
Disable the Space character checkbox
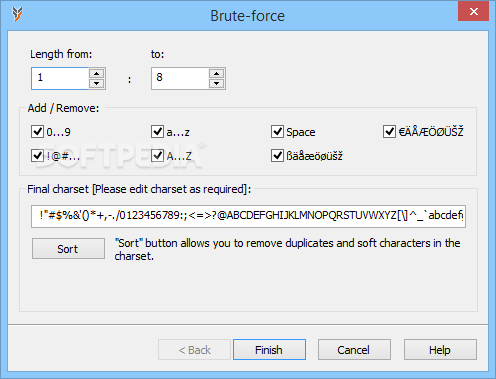pyautogui.click(x=277, y=132)
